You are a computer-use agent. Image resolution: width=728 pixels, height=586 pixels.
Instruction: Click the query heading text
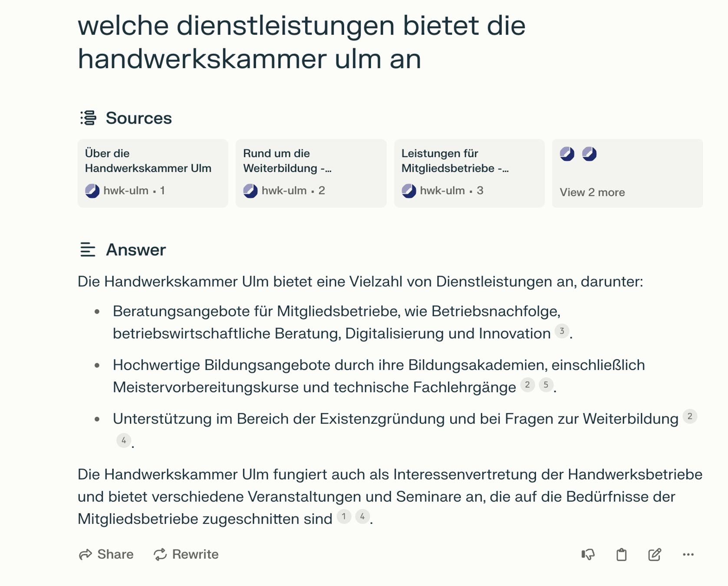301,42
